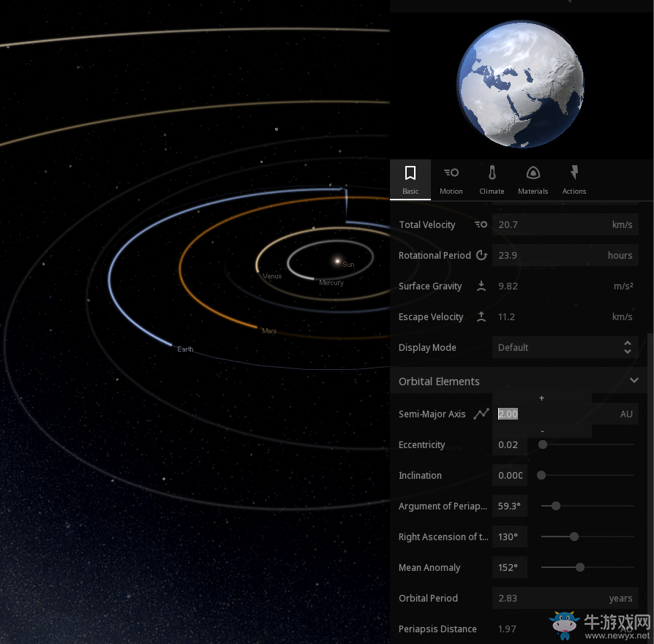Open the Basic tab
This screenshot has height=644, width=654.
[410, 180]
